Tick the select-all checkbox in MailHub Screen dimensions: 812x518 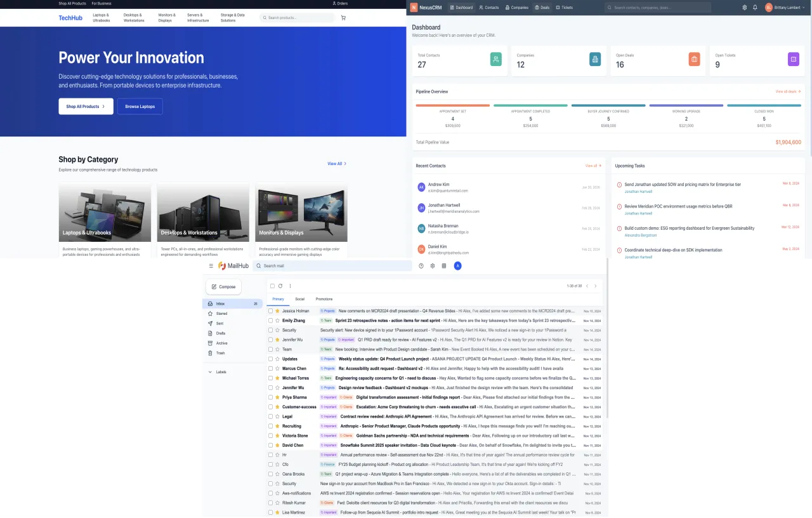pyautogui.click(x=272, y=286)
